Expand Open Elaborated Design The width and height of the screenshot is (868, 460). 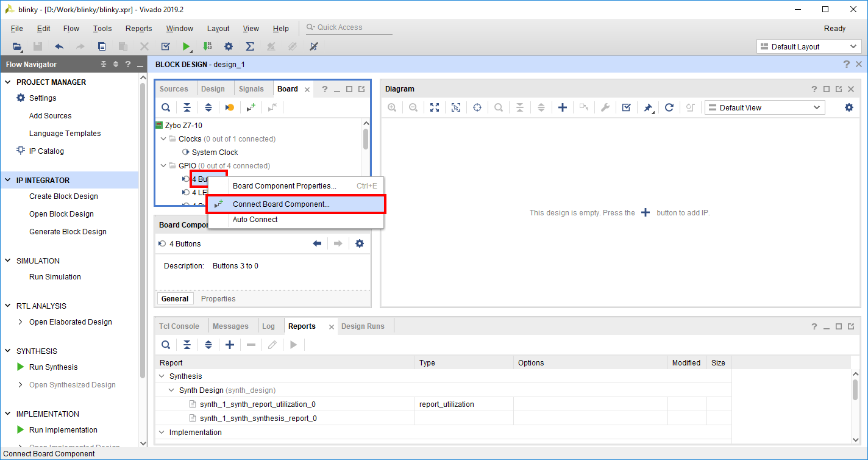click(x=21, y=322)
